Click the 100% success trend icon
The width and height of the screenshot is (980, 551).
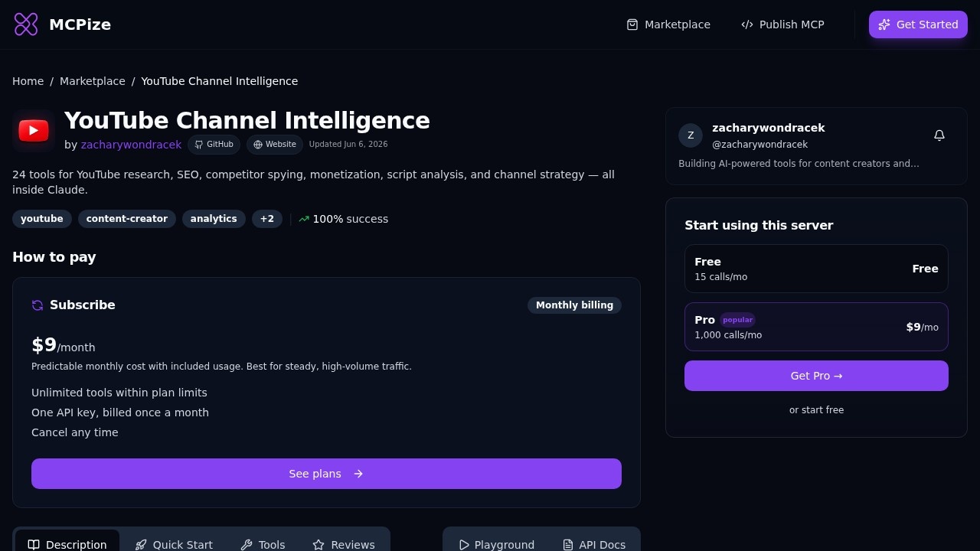pyautogui.click(x=304, y=219)
